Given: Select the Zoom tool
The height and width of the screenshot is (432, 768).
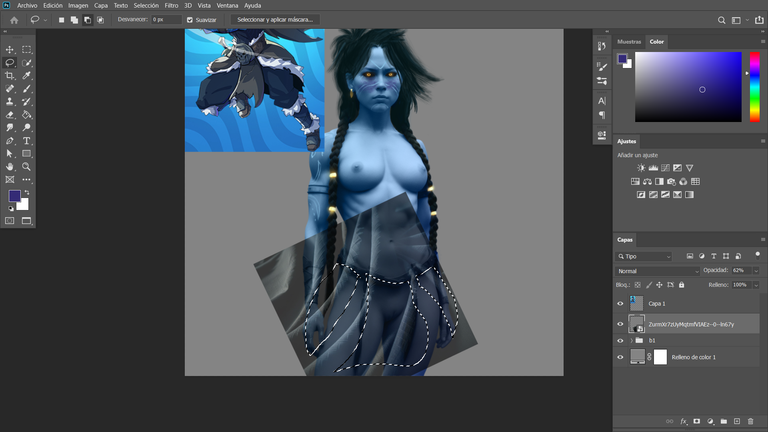Looking at the screenshot, I should 26,167.
